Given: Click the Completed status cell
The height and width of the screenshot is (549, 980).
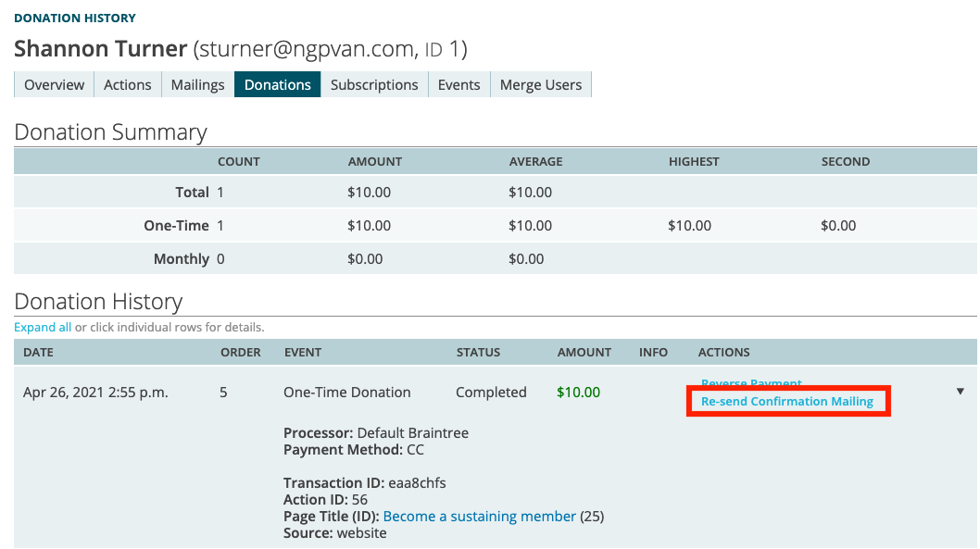Looking at the screenshot, I should pyautogui.click(x=491, y=393).
